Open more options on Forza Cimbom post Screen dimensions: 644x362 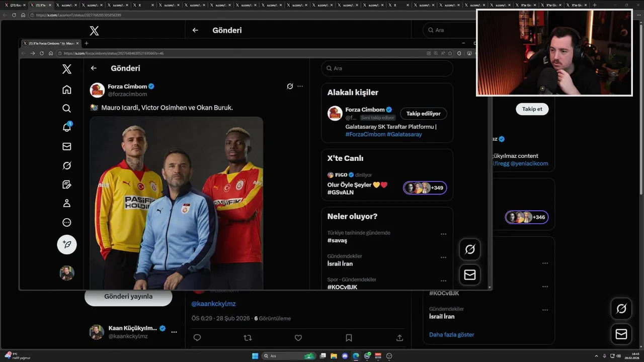tap(300, 86)
